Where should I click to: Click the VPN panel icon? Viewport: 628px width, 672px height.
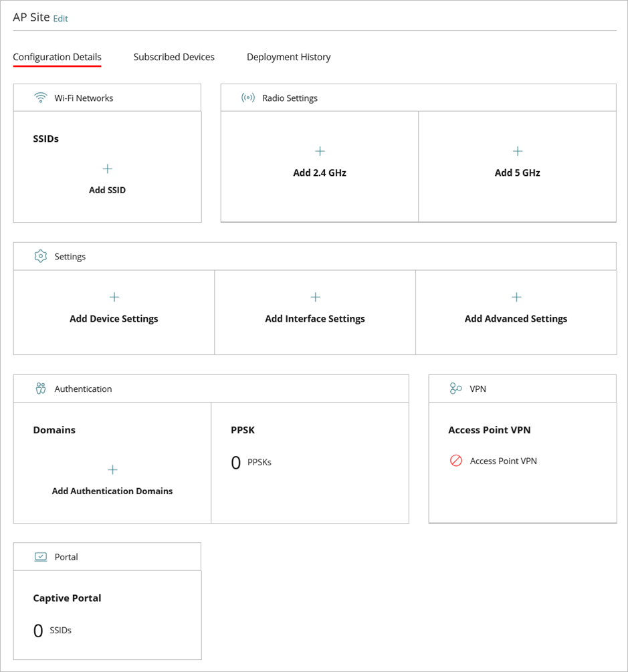tap(455, 388)
